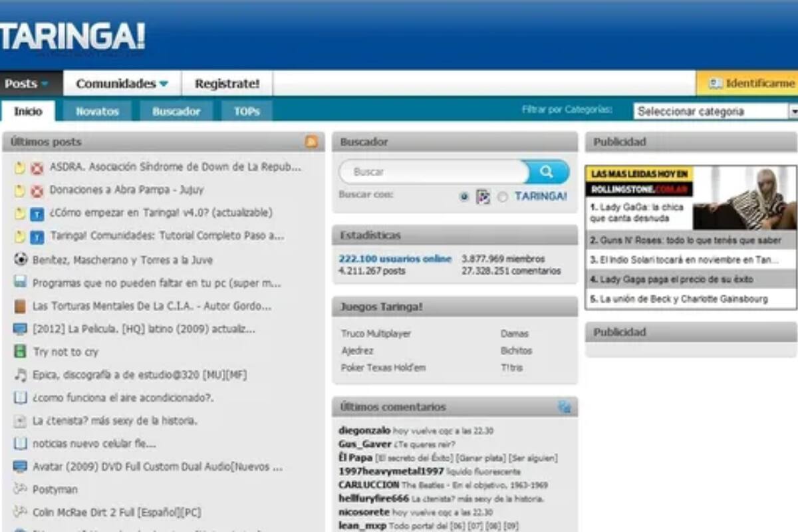
Task: Click the red category icon on Donaciones a Abra Pampa
Action: click(x=37, y=191)
